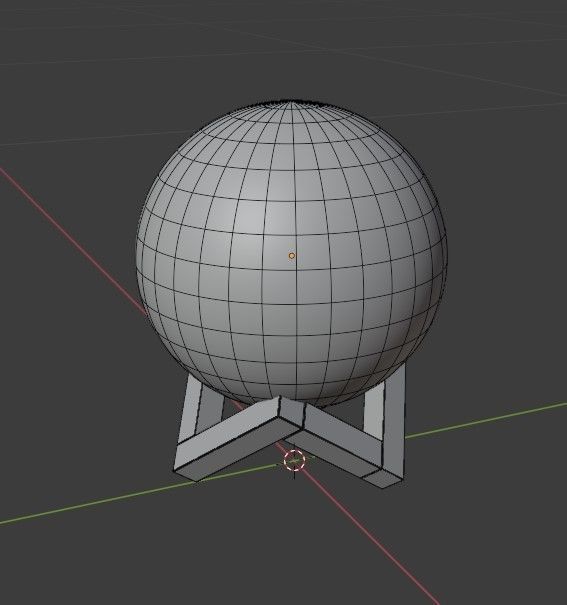The width and height of the screenshot is (567, 605).
Task: Click the red-white 3D cursor circle
Action: [294, 460]
